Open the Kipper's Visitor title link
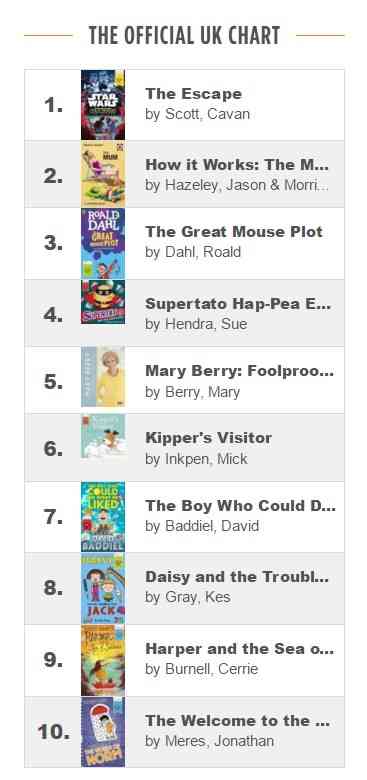The width and height of the screenshot is (367, 780). [208, 438]
